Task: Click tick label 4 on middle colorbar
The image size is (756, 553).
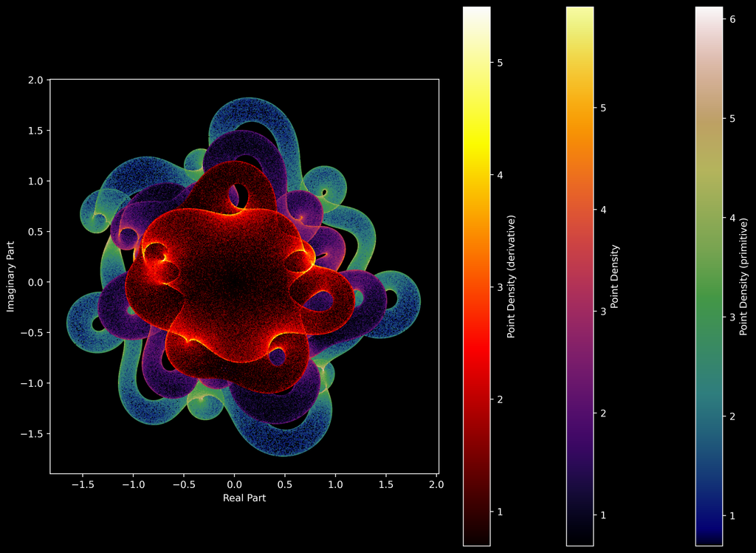Action: click(603, 210)
